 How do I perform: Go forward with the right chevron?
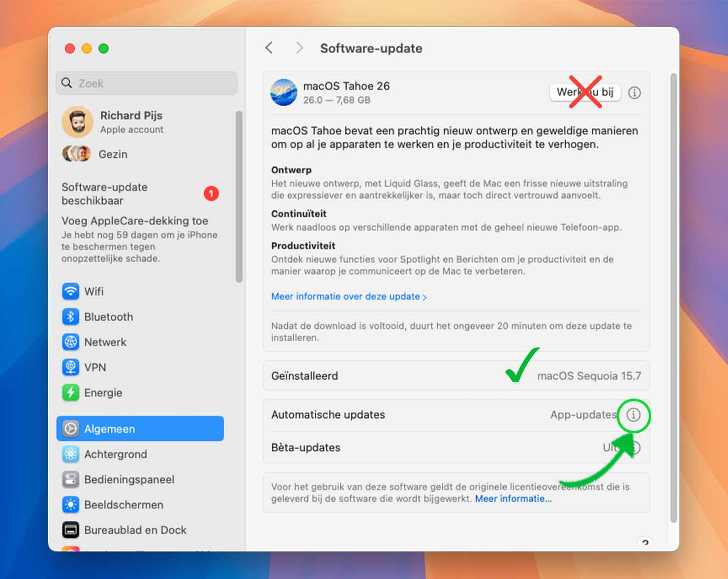click(299, 48)
